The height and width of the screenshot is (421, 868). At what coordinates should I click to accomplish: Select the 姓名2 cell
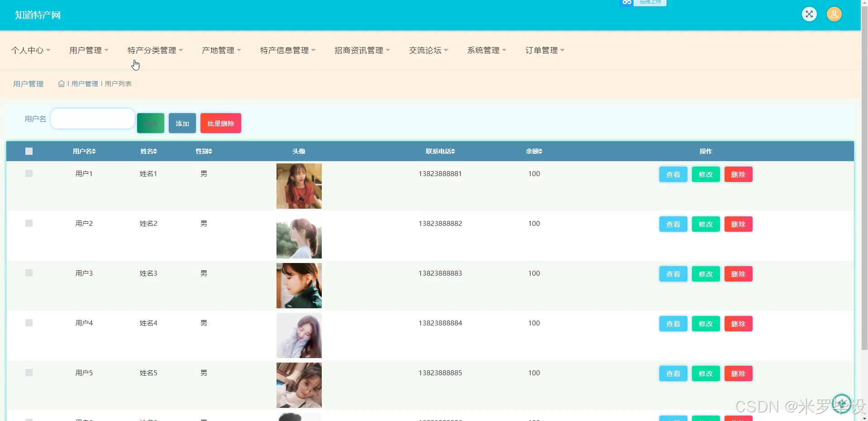coord(148,223)
